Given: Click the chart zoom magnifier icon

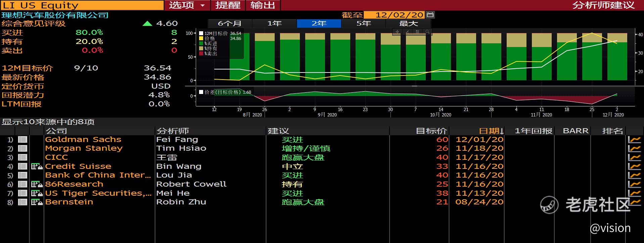Looking at the screenshot, I should (427, 32).
